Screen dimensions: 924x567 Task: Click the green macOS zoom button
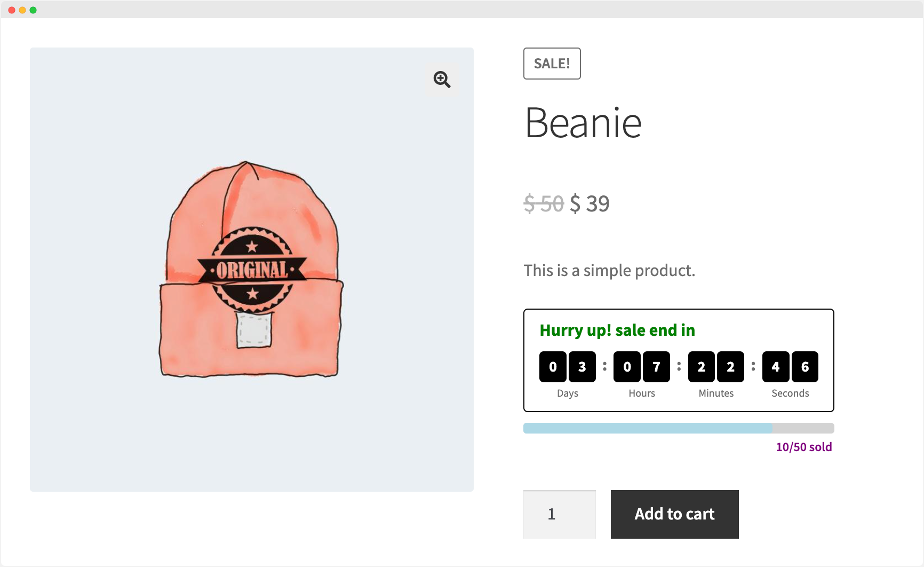(x=34, y=9)
